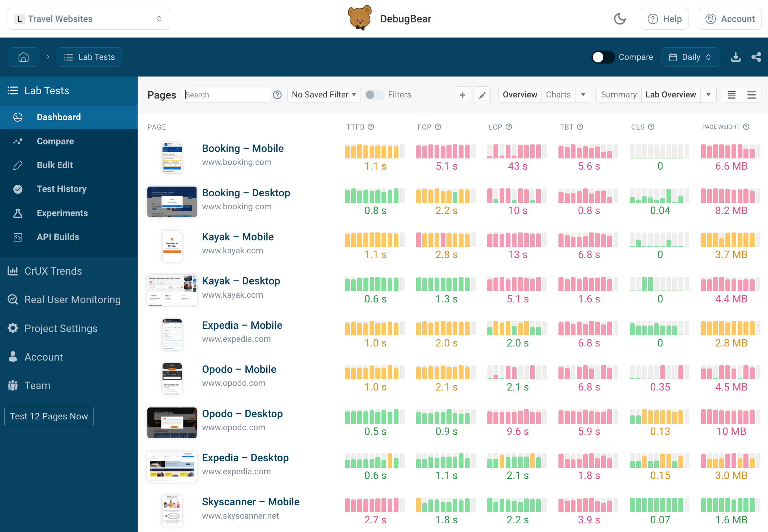The image size is (768, 532).
Task: Open the Expedia – Desktop page link
Action: (x=245, y=458)
